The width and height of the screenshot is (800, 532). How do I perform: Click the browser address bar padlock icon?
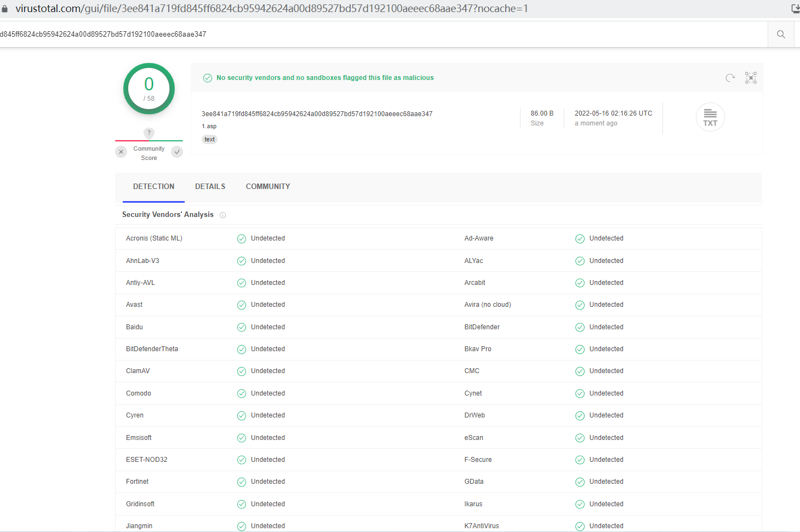coord(5,9)
